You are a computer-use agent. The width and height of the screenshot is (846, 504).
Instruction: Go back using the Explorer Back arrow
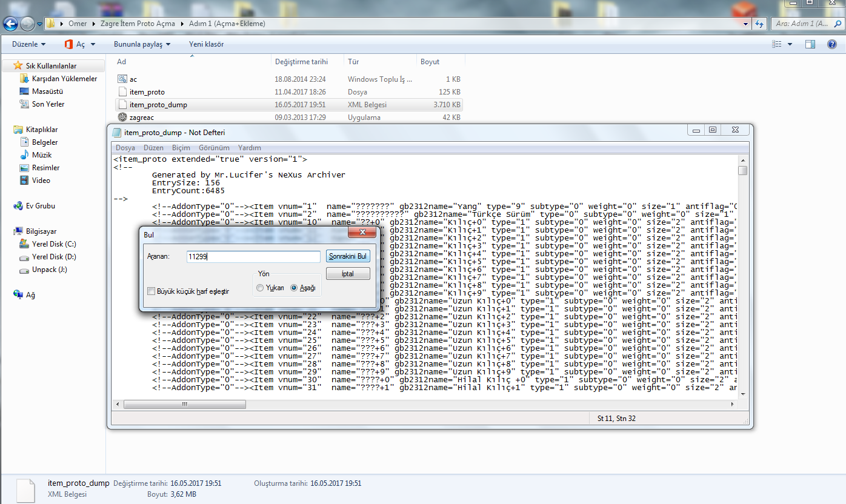[10, 24]
